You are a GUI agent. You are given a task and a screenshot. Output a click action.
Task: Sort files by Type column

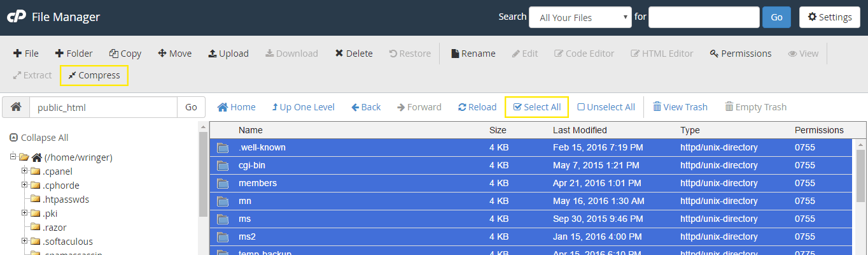click(690, 130)
